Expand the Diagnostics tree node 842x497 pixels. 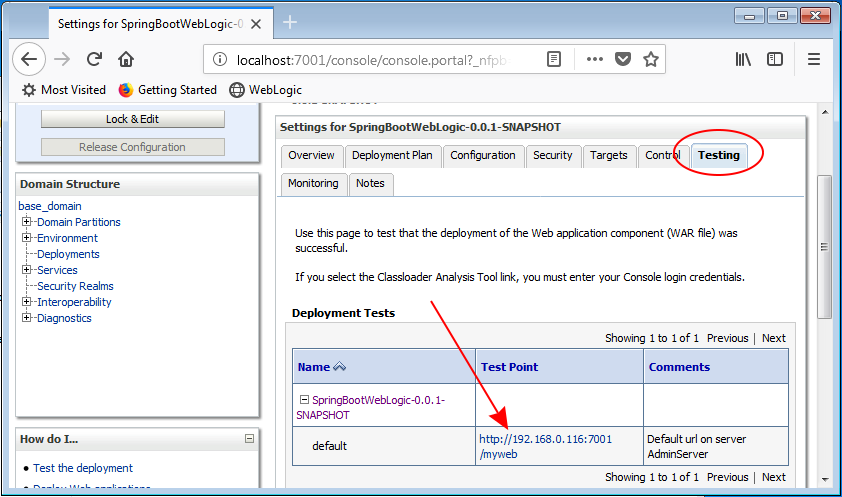[26, 318]
